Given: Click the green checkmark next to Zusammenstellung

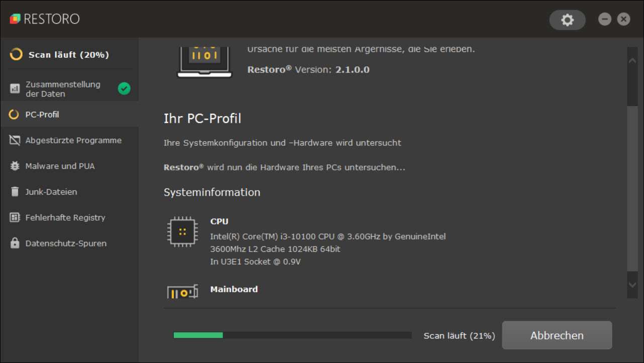Looking at the screenshot, I should tap(124, 88).
